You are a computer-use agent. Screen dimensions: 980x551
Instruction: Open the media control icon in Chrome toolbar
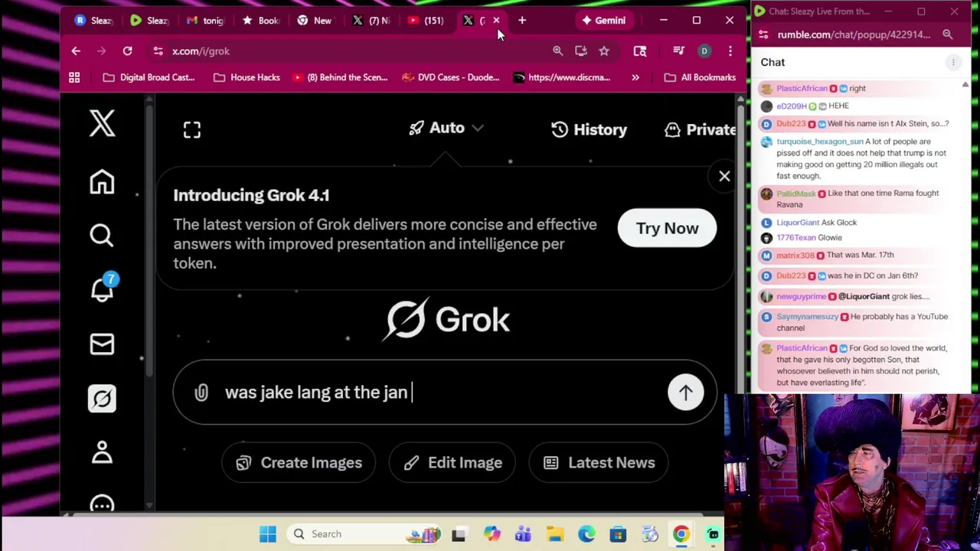(x=678, y=51)
